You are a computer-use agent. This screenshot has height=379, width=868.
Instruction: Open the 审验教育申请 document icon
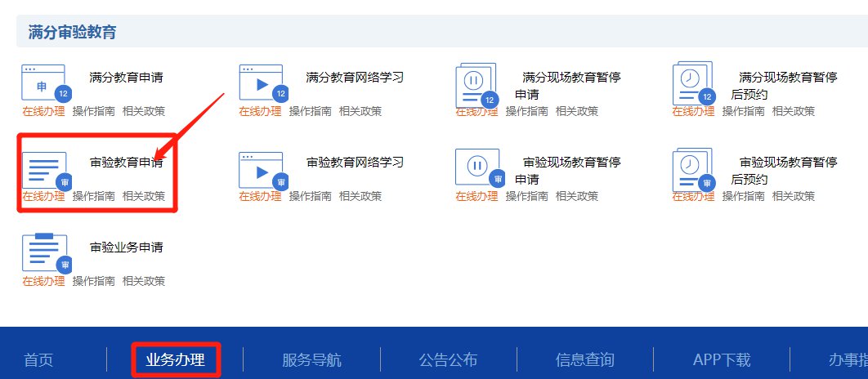click(x=43, y=169)
